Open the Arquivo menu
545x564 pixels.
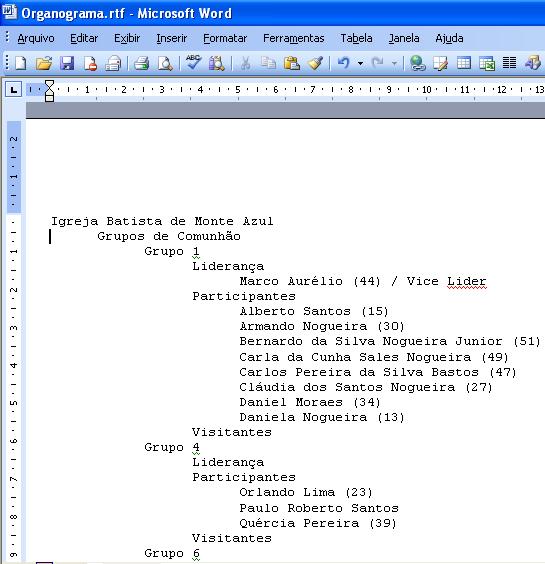click(x=36, y=38)
